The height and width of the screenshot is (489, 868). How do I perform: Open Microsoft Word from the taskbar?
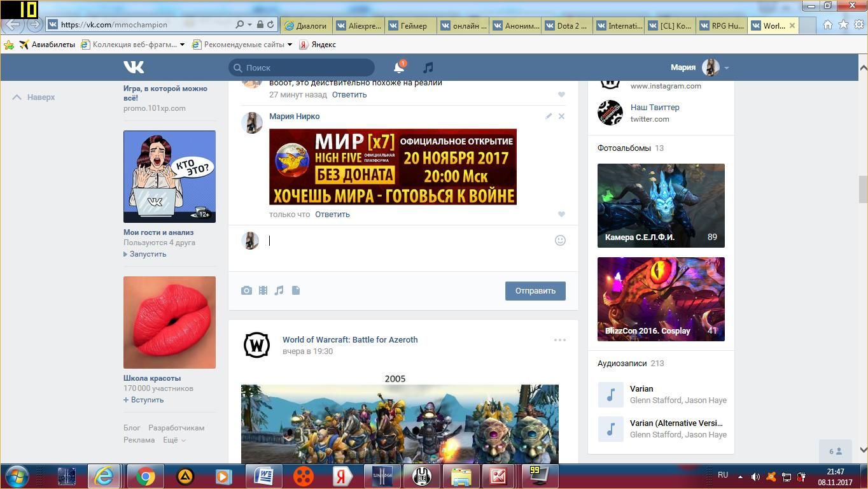(x=263, y=476)
